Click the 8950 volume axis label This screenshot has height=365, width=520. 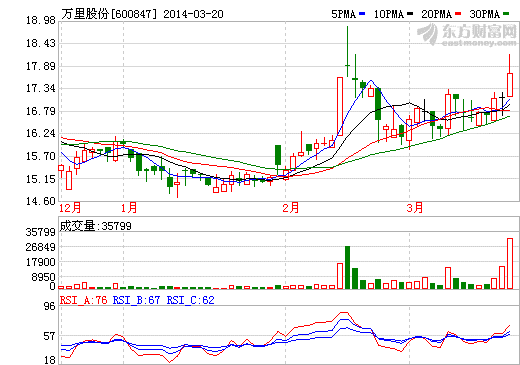[44, 277]
